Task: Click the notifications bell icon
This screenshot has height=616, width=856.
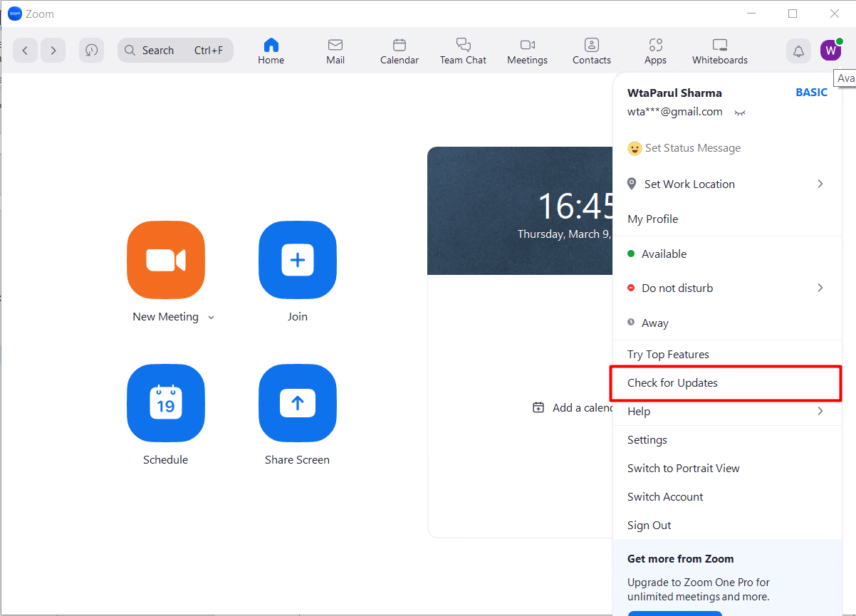Action: (798, 51)
